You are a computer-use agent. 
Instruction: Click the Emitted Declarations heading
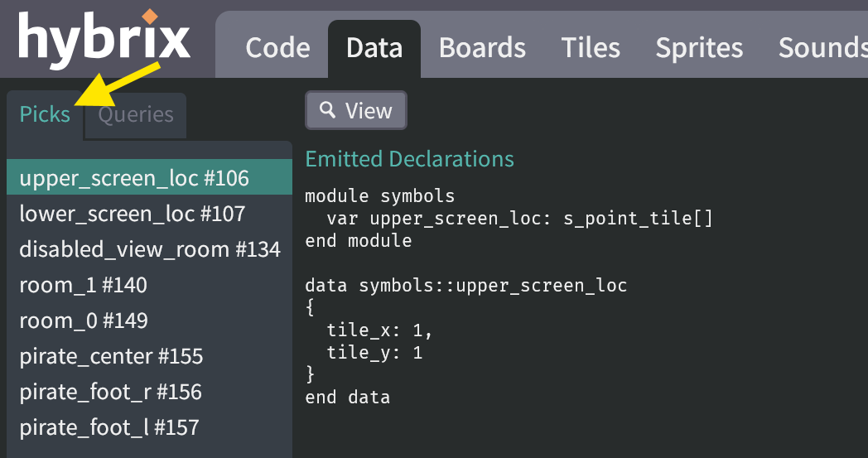[x=409, y=159]
